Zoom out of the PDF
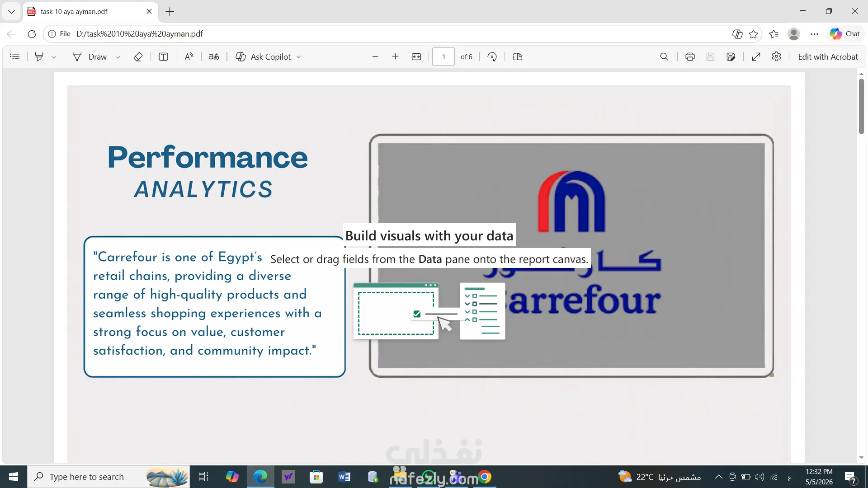Viewport: 868px width, 488px height. (x=375, y=57)
